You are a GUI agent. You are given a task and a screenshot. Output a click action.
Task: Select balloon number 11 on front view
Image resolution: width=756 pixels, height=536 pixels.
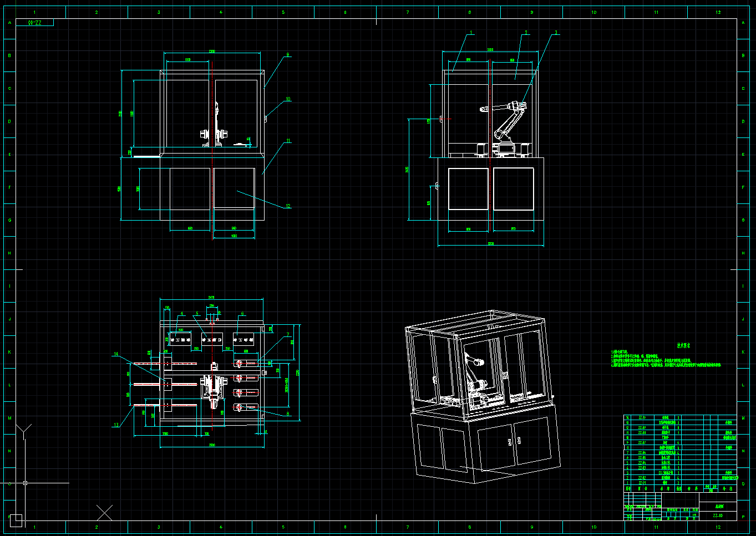pos(288,141)
